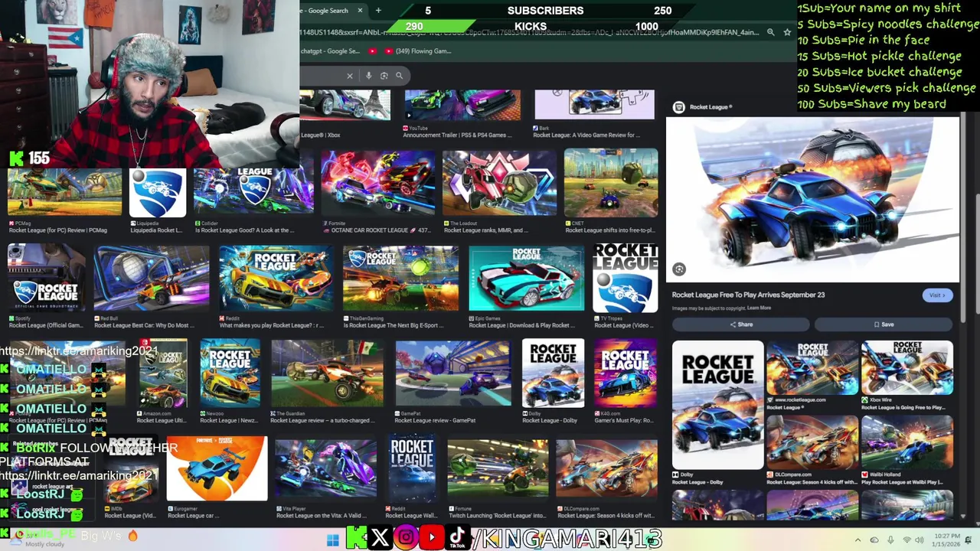
Task: Click the zoom magnifier in address bar
Action: pyautogui.click(x=771, y=32)
